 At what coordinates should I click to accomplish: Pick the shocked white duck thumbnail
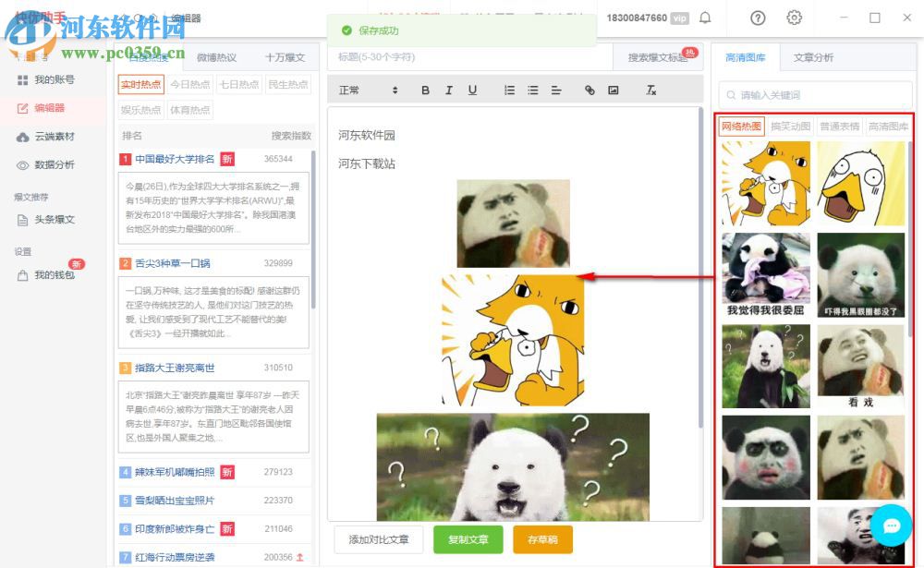(x=860, y=183)
